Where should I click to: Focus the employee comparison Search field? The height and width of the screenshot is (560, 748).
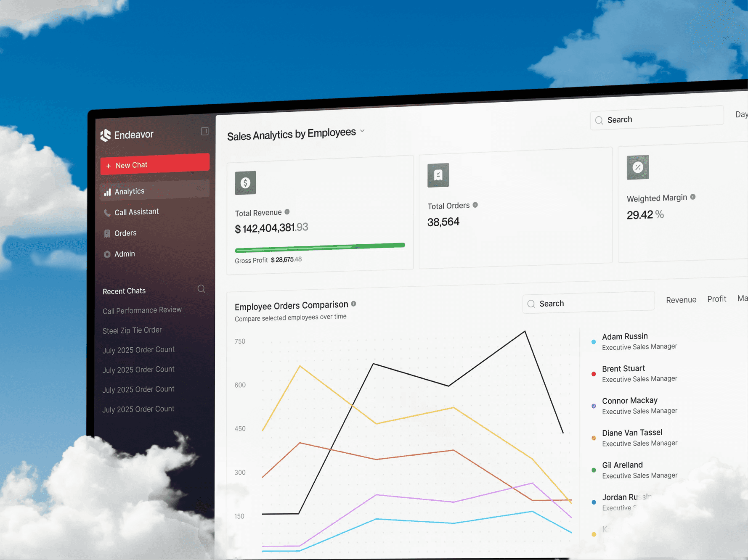[x=589, y=303]
